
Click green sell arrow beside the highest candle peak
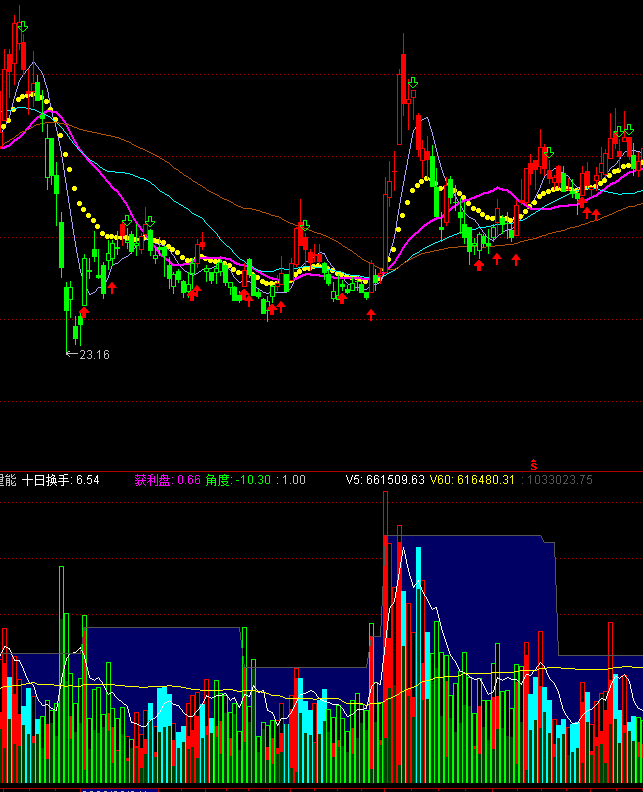412,82
